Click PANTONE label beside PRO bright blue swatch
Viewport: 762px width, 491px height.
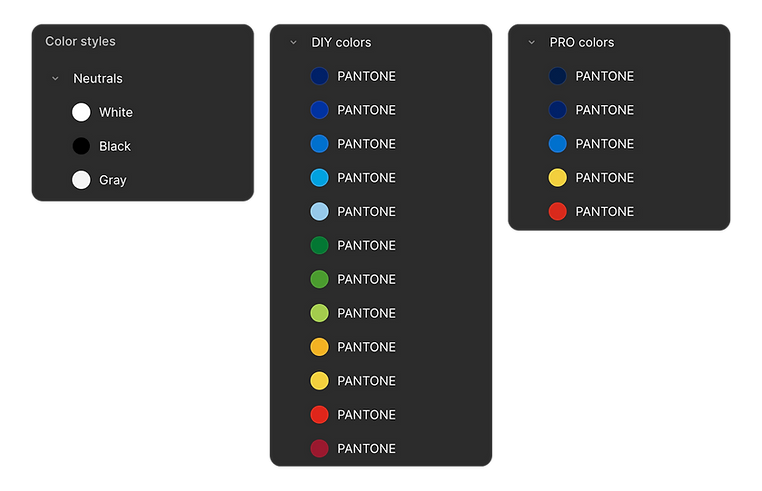[605, 144]
